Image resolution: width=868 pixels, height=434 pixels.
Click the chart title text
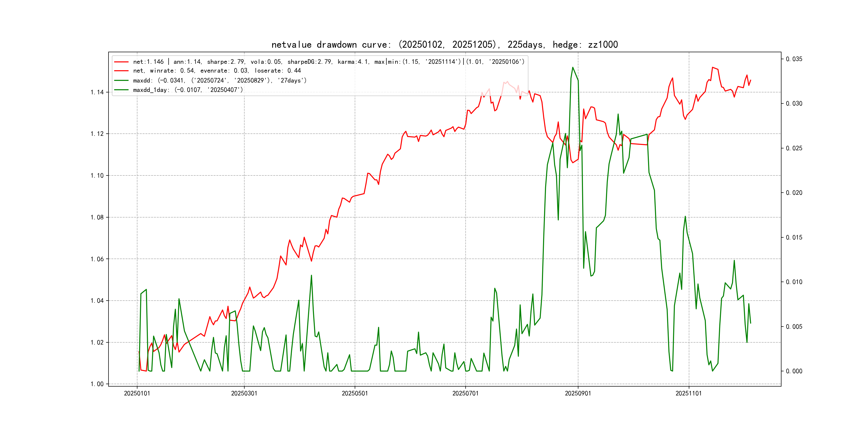coord(444,44)
